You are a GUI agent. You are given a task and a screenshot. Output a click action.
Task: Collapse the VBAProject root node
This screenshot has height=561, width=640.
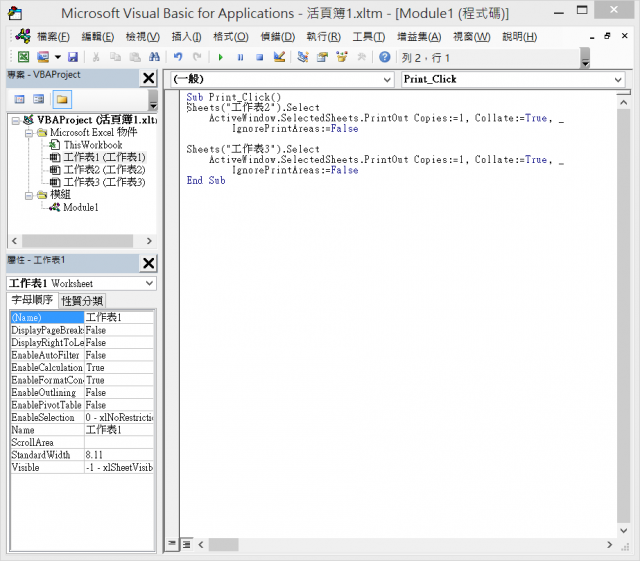16,121
